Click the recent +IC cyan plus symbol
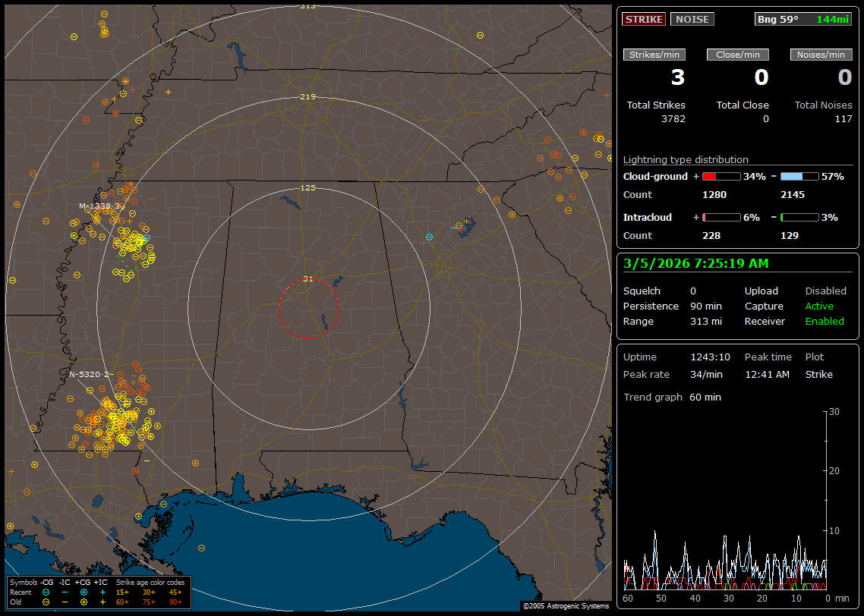Screen dimensions: 864x616 click(102, 591)
